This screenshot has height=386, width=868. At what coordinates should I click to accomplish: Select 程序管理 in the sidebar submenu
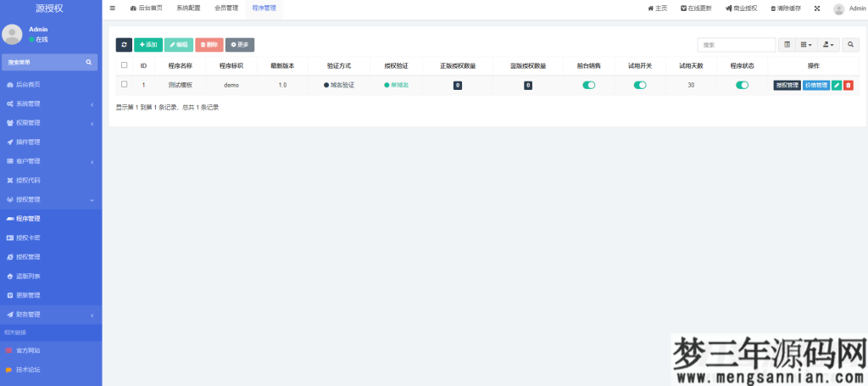[51, 219]
